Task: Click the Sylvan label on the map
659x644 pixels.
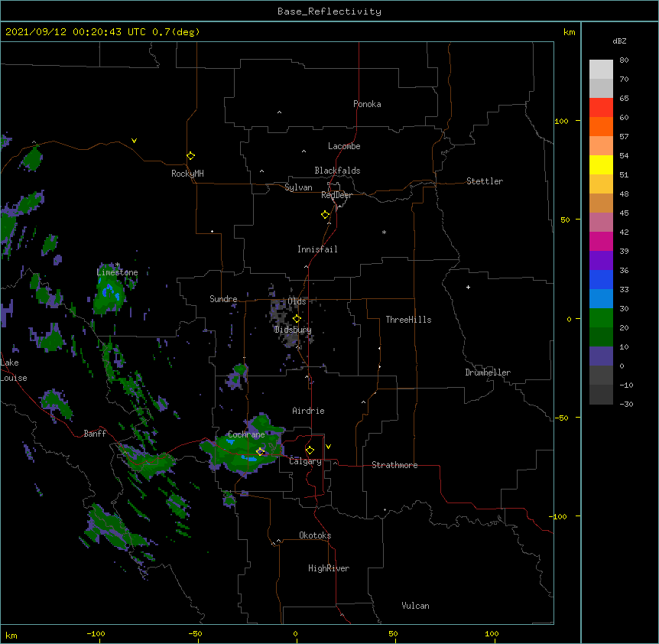Action: [x=298, y=187]
